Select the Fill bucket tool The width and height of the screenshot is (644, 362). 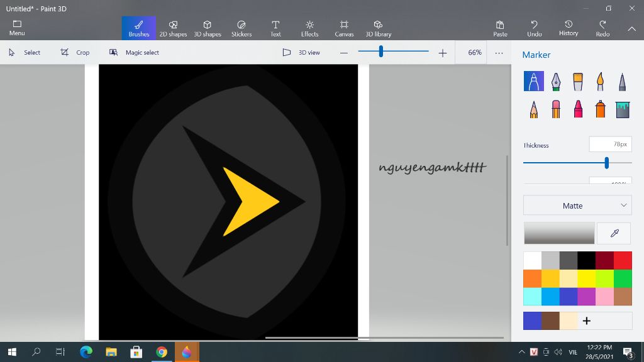click(x=622, y=109)
